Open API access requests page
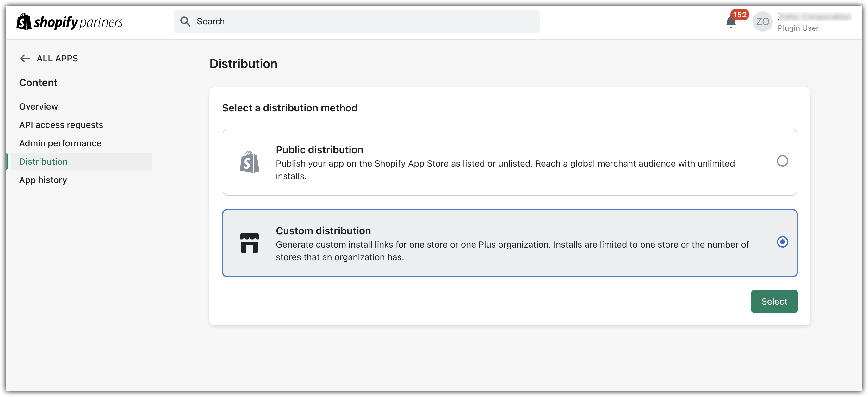 [61, 125]
